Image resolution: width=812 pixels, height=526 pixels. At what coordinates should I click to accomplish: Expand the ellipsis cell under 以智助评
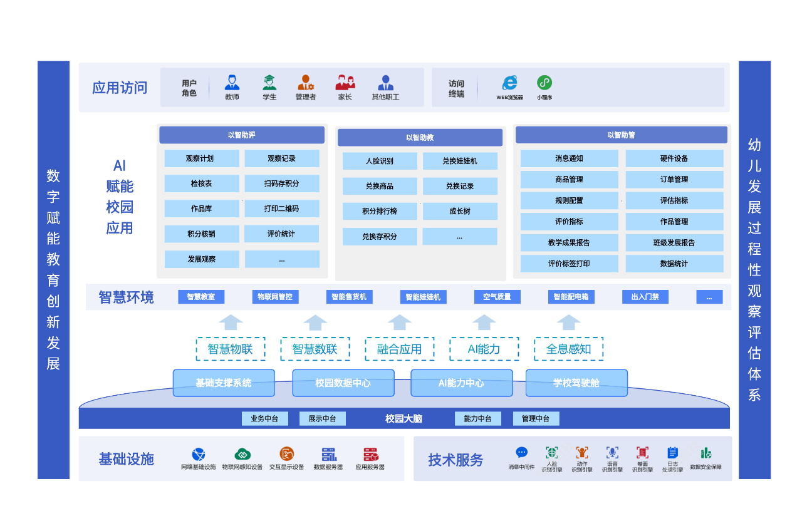point(282,259)
